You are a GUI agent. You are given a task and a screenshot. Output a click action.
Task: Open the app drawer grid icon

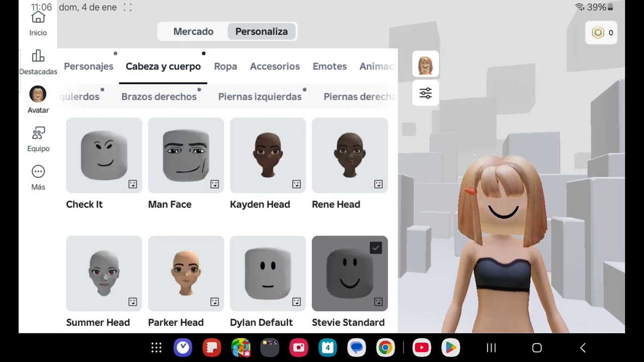coord(156,347)
